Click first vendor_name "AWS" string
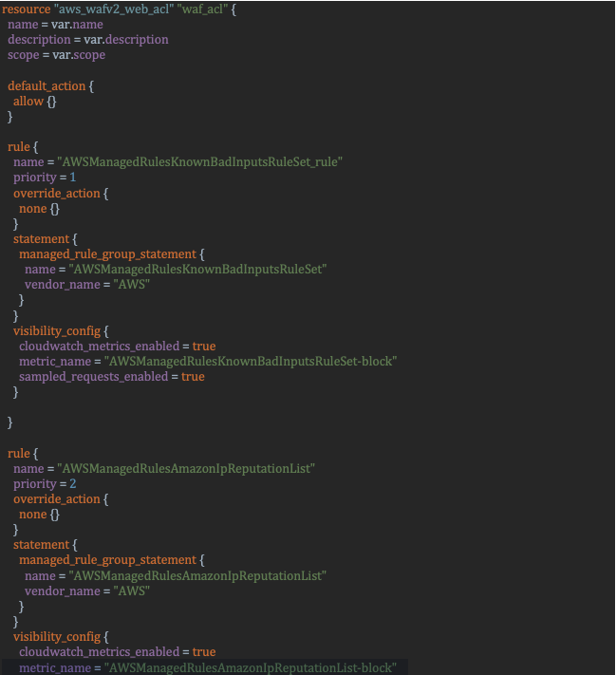 (x=132, y=285)
